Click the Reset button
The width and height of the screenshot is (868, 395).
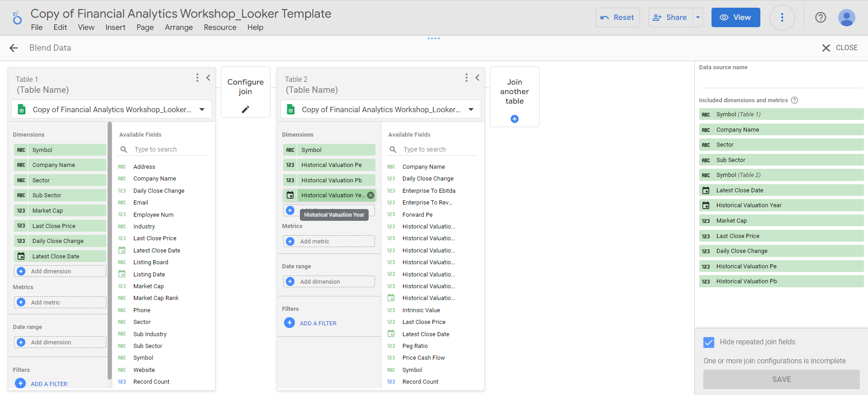(x=617, y=18)
